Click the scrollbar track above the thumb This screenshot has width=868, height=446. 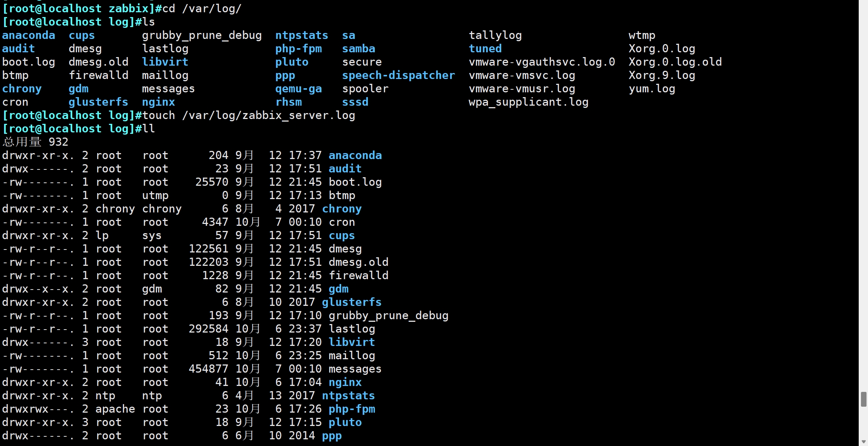point(863,185)
